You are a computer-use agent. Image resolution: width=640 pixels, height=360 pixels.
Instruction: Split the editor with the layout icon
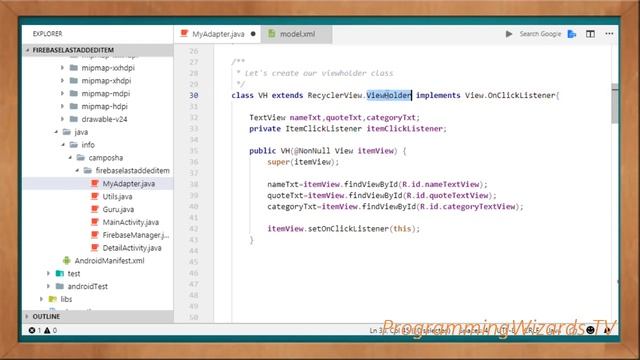coord(590,34)
